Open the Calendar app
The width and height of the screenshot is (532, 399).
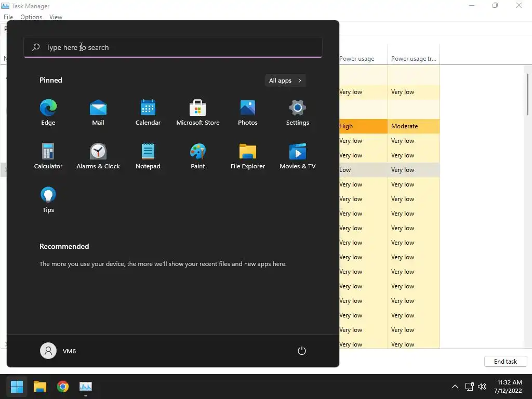[x=148, y=113]
